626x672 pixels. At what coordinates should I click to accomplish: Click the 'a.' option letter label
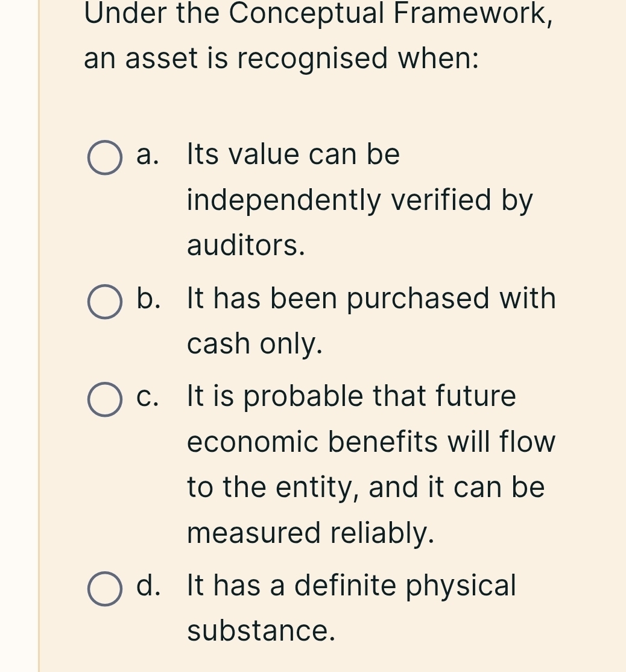click(x=148, y=154)
